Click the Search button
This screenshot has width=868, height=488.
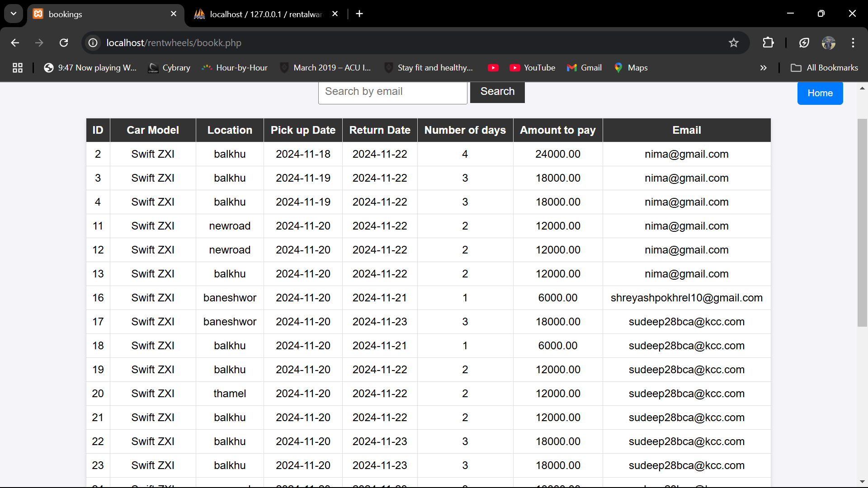(x=497, y=92)
